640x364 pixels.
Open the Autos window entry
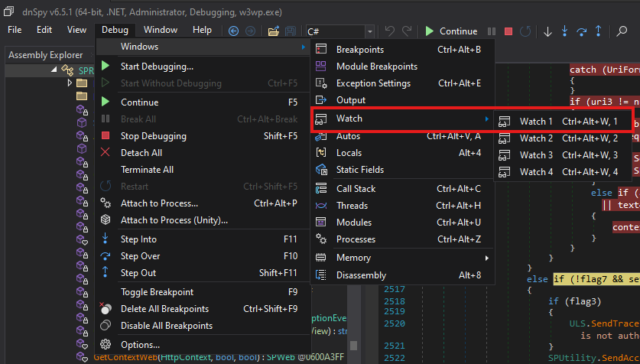coord(402,136)
